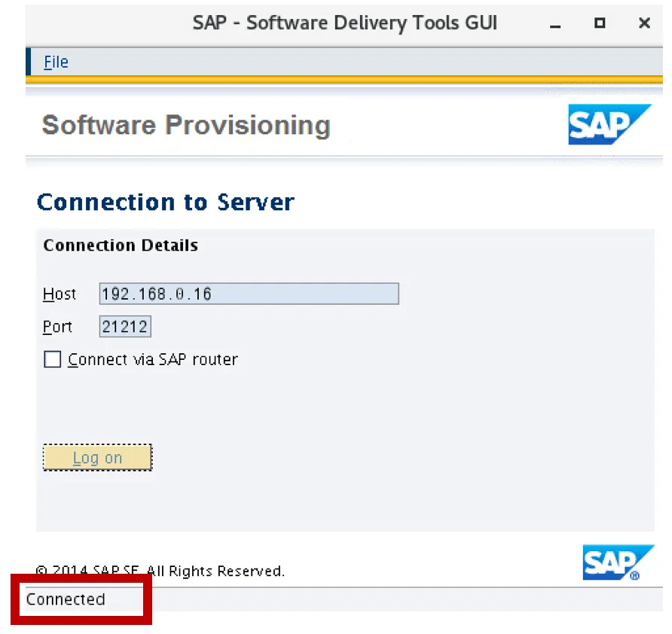This screenshot has height=634, width=672.
Task: Click the Software Provisioning heading
Action: click(x=186, y=125)
